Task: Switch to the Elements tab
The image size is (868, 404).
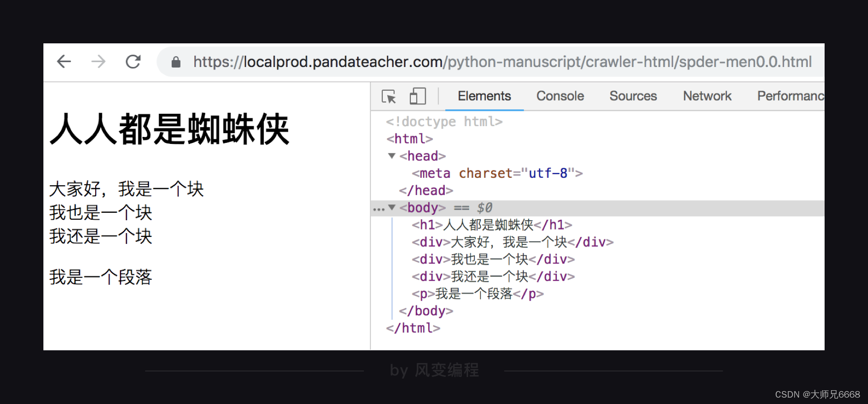Action: [484, 96]
